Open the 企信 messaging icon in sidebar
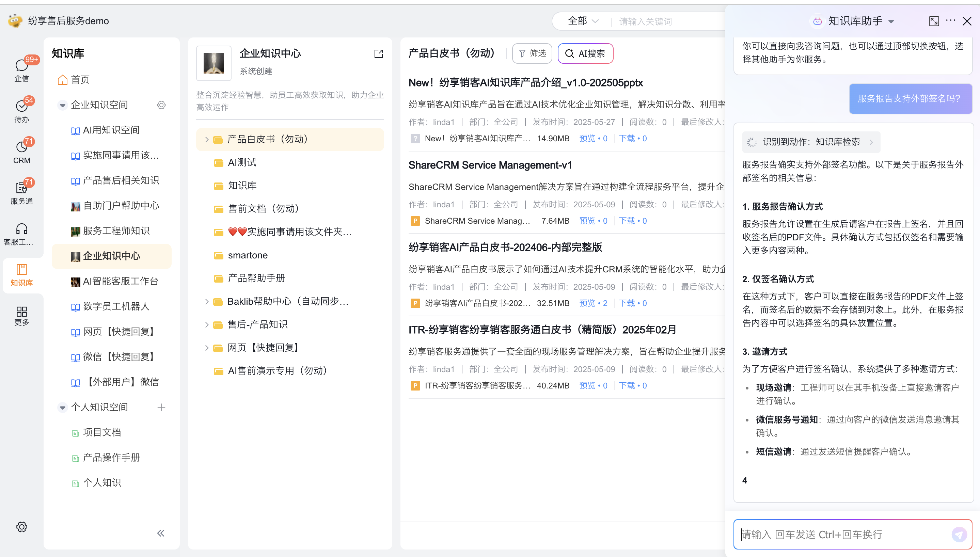Image resolution: width=980 pixels, height=557 pixels. point(21,66)
